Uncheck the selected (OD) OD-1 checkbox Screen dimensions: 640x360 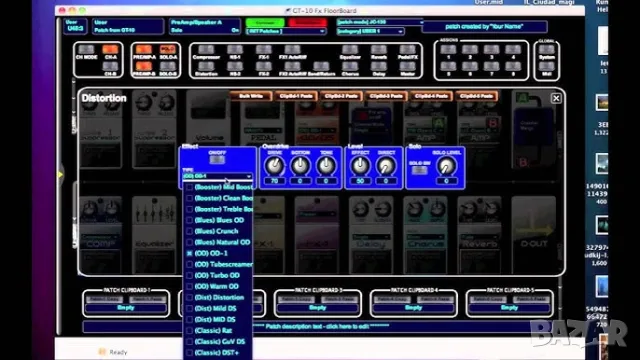point(189,253)
